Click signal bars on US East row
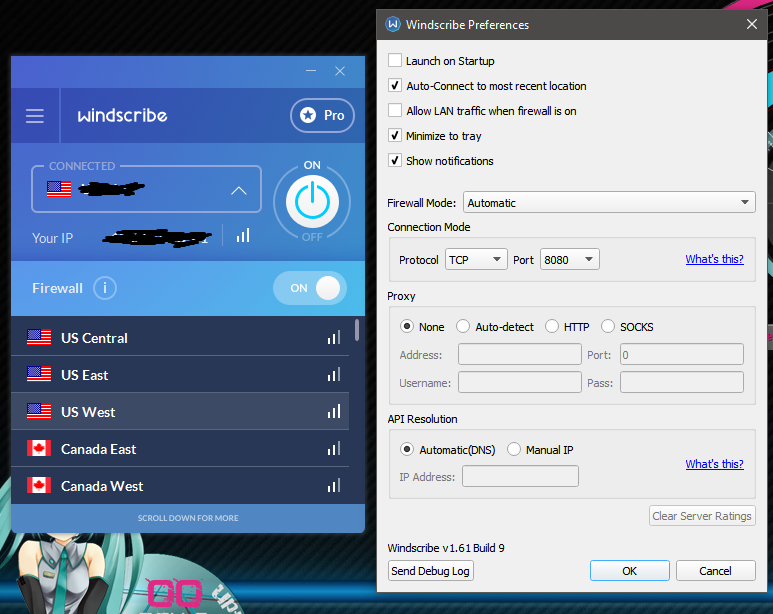Viewport: 773px width, 614px height. pyautogui.click(x=334, y=374)
